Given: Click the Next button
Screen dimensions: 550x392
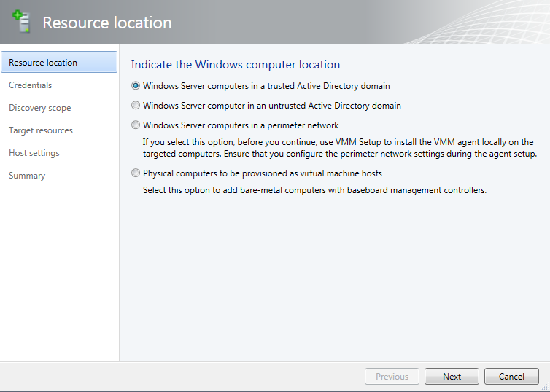Looking at the screenshot, I should click(452, 376).
